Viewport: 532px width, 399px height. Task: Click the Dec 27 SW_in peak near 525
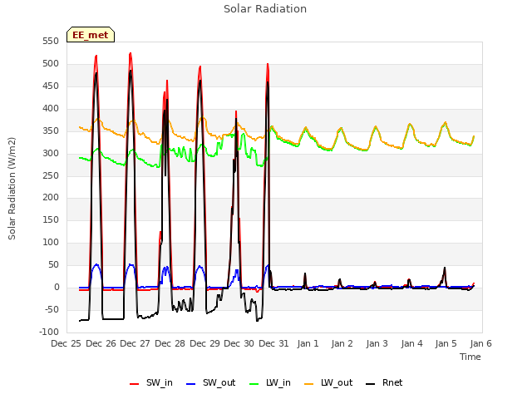pyautogui.click(x=131, y=54)
